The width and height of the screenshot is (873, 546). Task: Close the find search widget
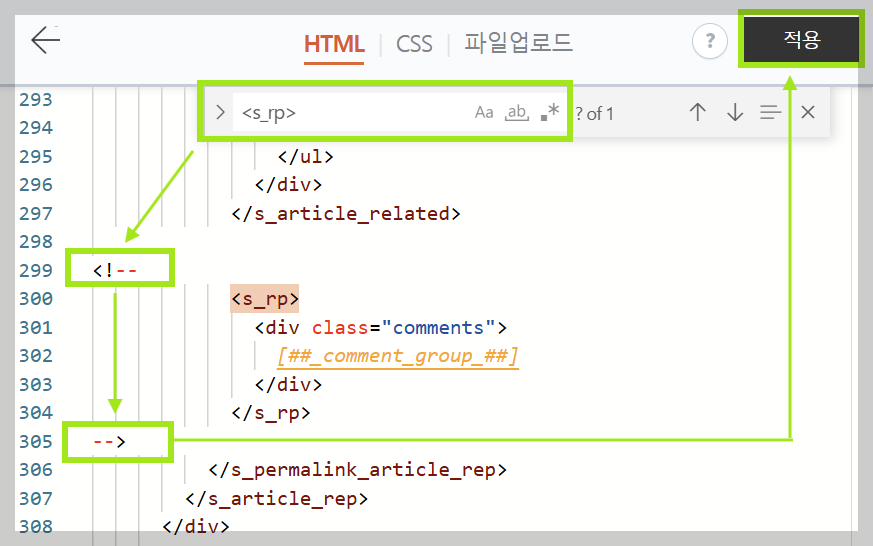coord(808,112)
